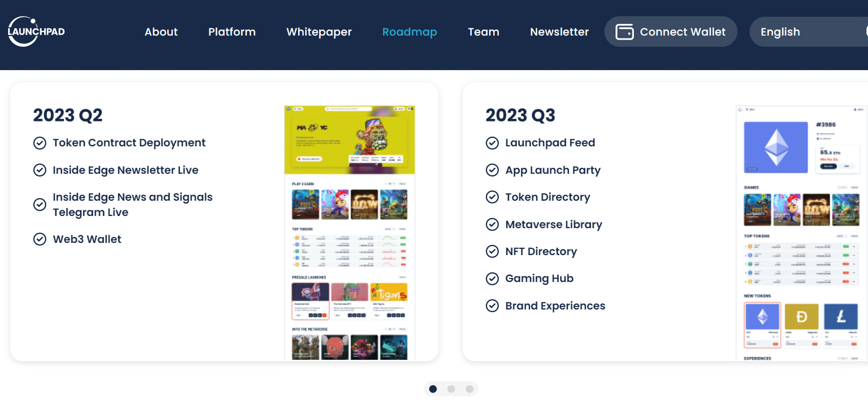Click the Web3 Wallet text
The width and height of the screenshot is (868, 404).
coord(87,239)
